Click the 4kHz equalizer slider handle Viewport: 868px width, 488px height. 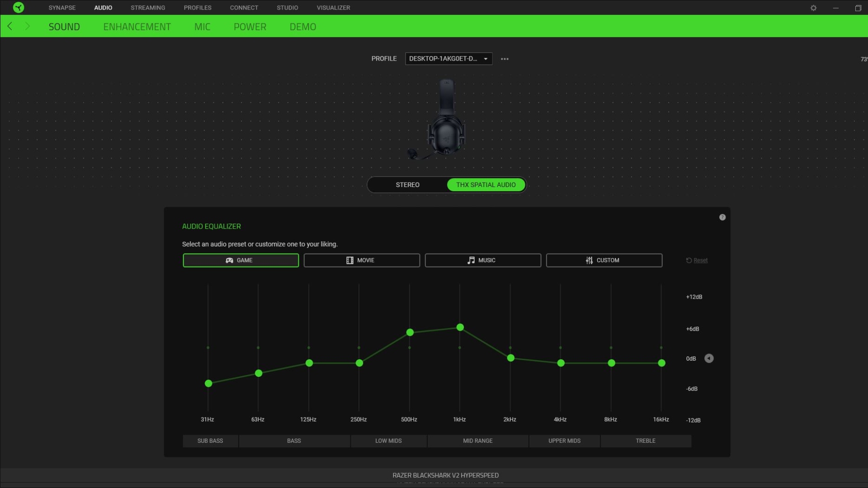561,363
